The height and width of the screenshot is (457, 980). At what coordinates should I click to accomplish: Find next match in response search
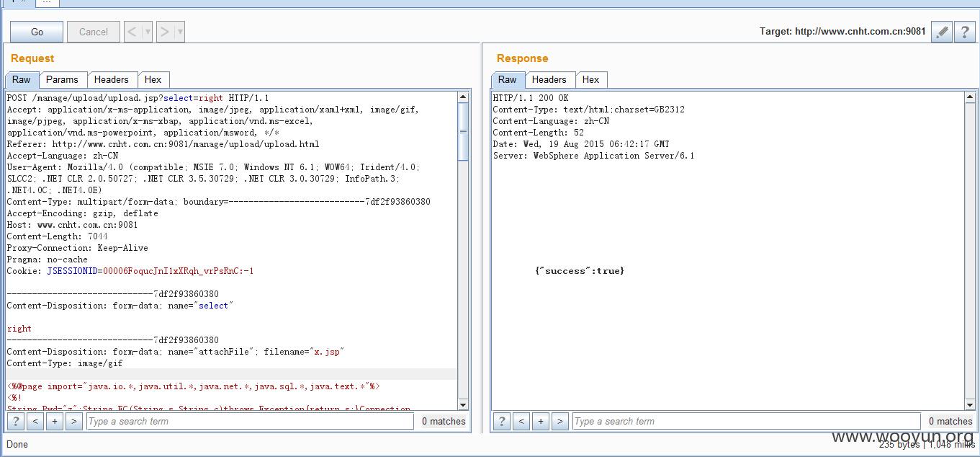[x=560, y=421]
